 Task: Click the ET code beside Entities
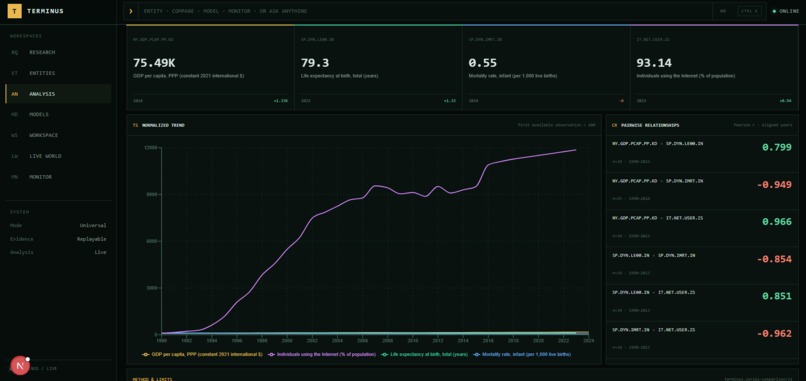click(x=15, y=73)
